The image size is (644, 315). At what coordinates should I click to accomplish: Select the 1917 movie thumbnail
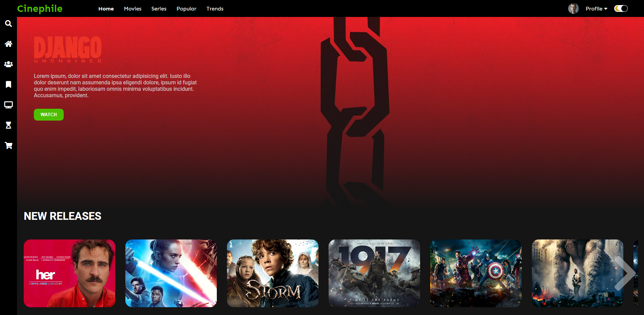374,273
